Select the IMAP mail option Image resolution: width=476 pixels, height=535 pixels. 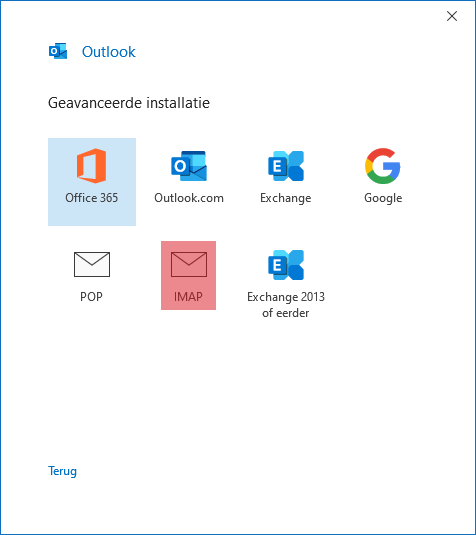click(x=188, y=276)
